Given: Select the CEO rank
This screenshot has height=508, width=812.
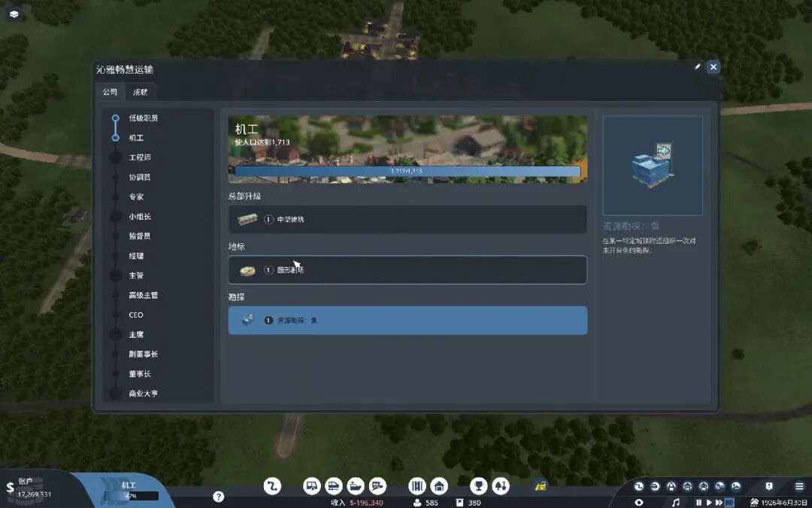Looking at the screenshot, I should (135, 315).
